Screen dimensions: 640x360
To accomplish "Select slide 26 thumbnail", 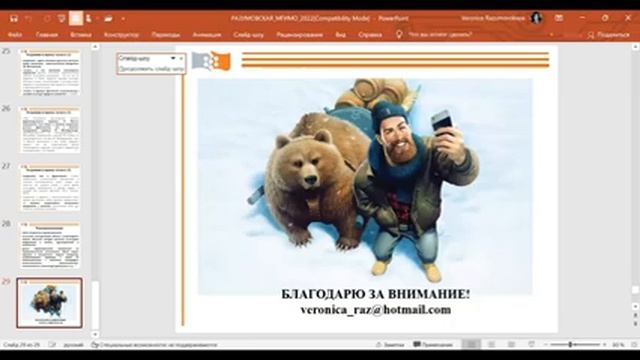I will coord(50,130).
